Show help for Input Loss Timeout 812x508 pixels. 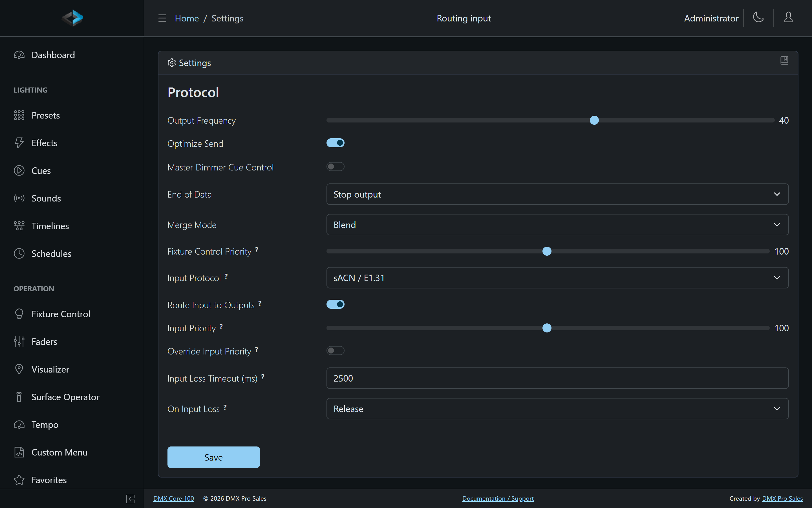point(263,377)
